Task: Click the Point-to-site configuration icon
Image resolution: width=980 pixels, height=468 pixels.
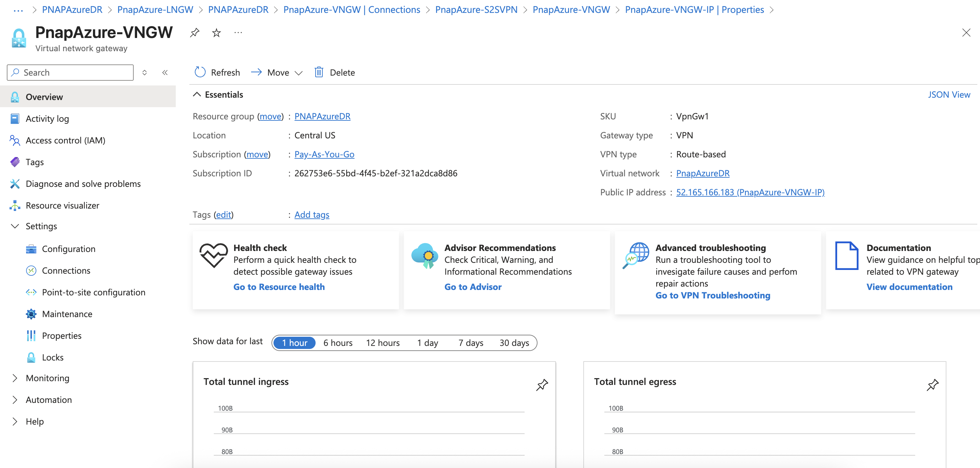Action: click(x=31, y=292)
